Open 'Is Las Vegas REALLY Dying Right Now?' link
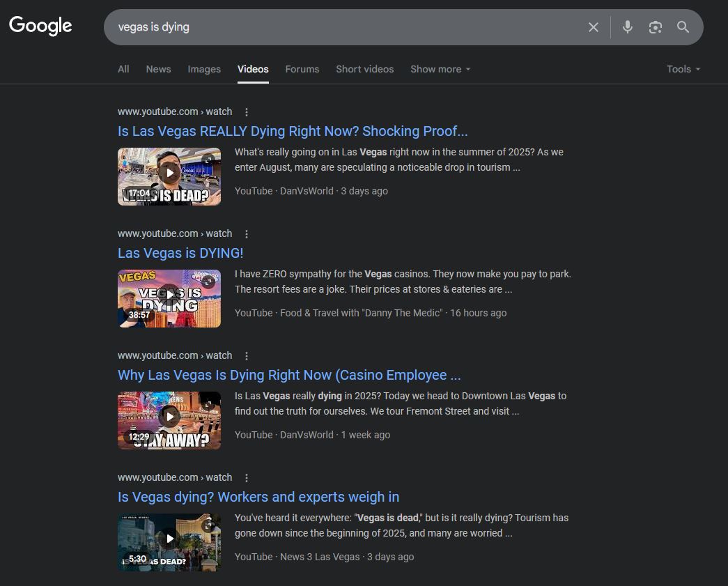 coord(293,132)
